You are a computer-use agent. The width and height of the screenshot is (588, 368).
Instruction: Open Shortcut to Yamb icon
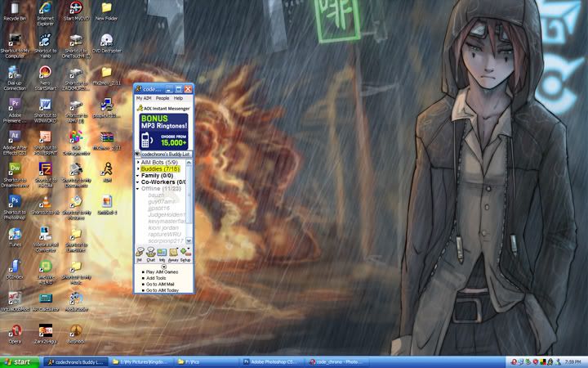[x=46, y=46]
